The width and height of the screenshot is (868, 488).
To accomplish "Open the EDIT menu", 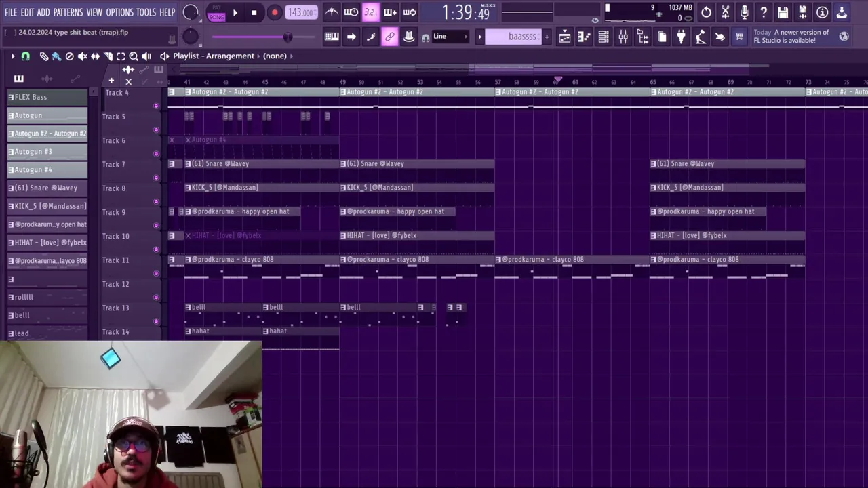I will point(27,12).
